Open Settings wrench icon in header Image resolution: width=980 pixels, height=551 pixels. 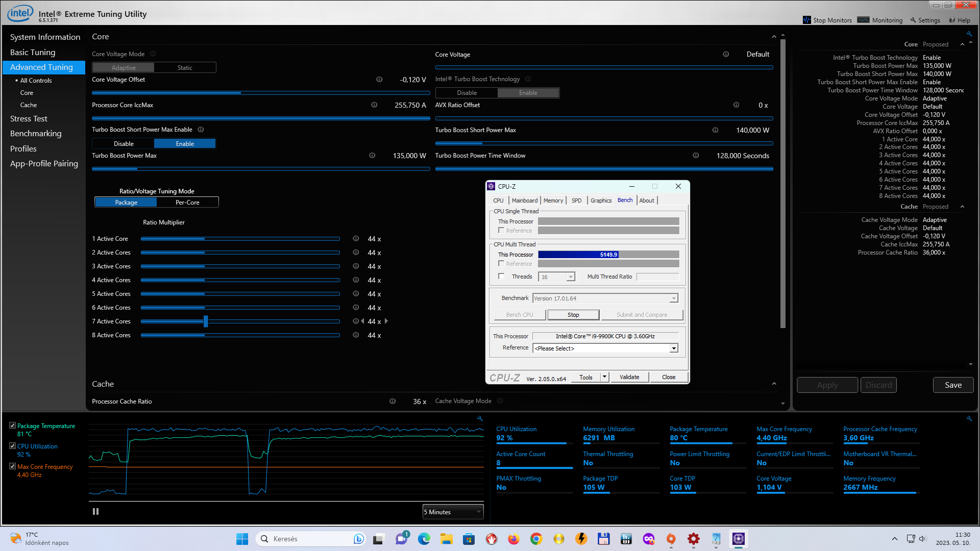pos(913,20)
